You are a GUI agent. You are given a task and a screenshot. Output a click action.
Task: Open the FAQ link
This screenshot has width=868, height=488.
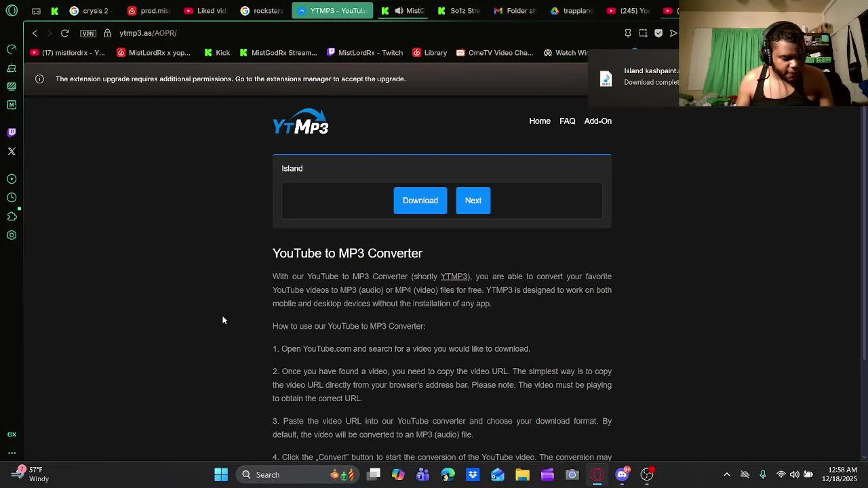point(568,121)
